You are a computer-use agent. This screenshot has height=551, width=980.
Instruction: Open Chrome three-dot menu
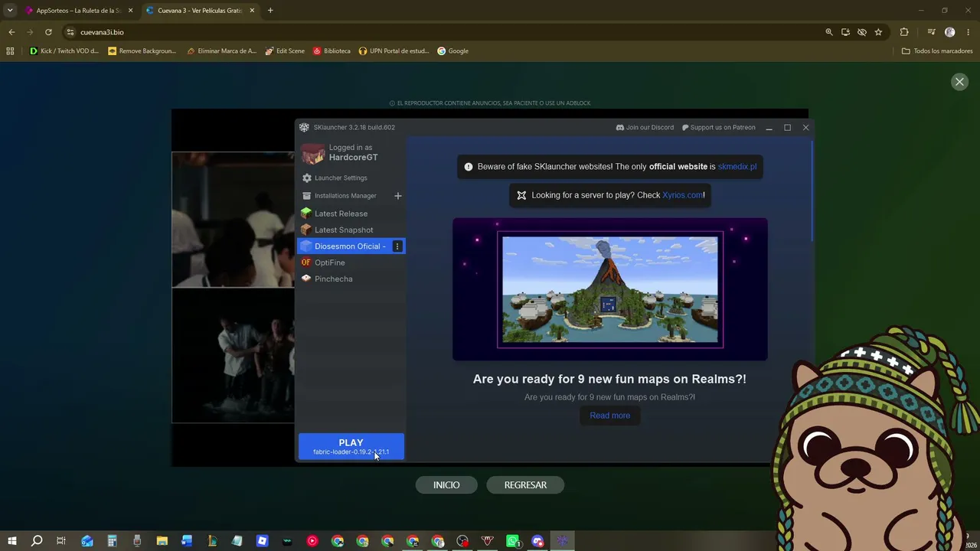[969, 32]
